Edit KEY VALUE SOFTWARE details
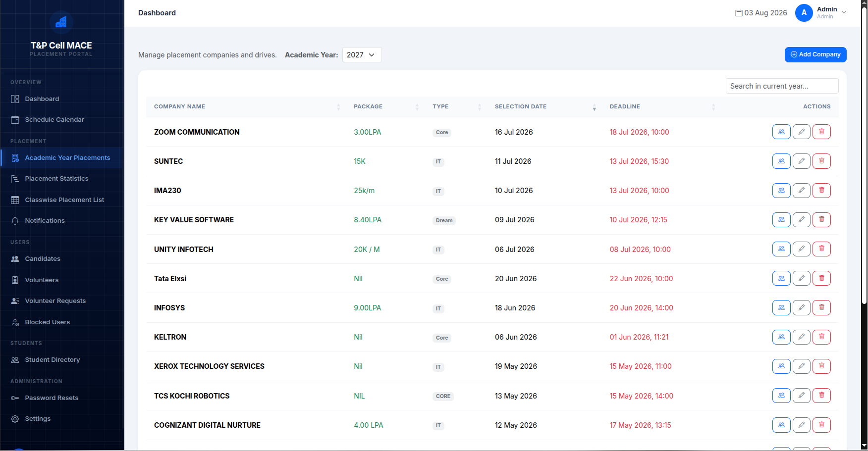 (802, 219)
